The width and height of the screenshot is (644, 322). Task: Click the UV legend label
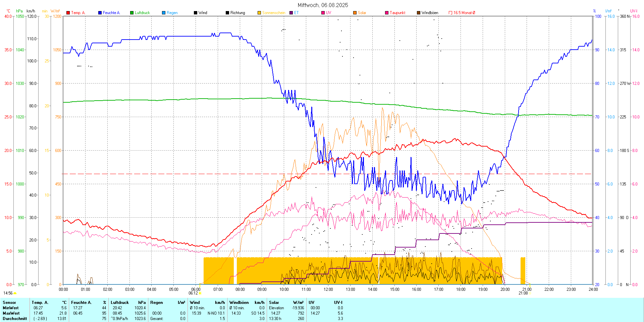click(328, 13)
